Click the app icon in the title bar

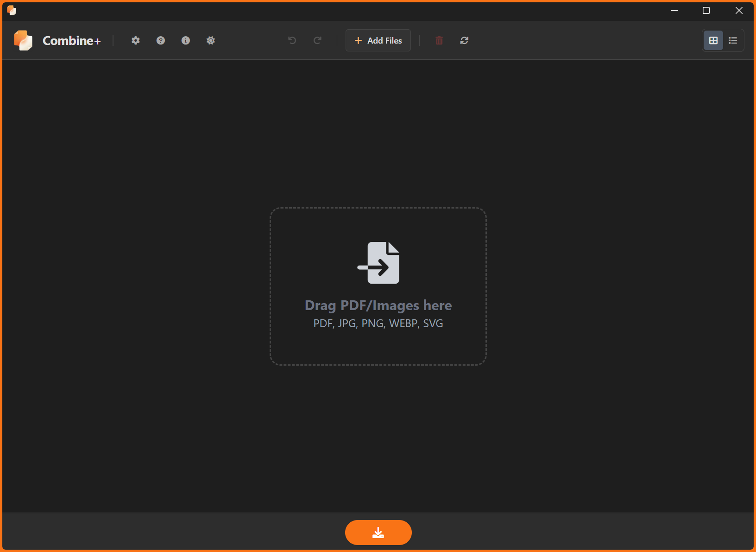12,10
